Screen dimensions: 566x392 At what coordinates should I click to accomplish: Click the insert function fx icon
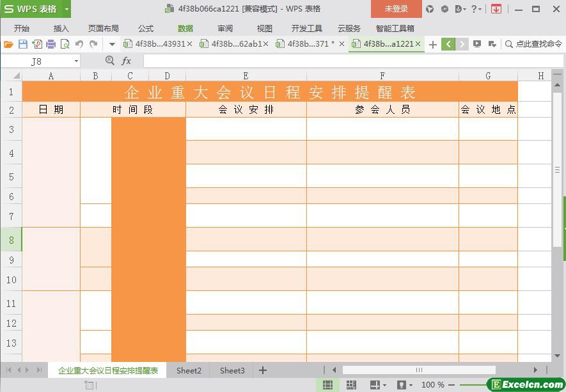tap(127, 61)
